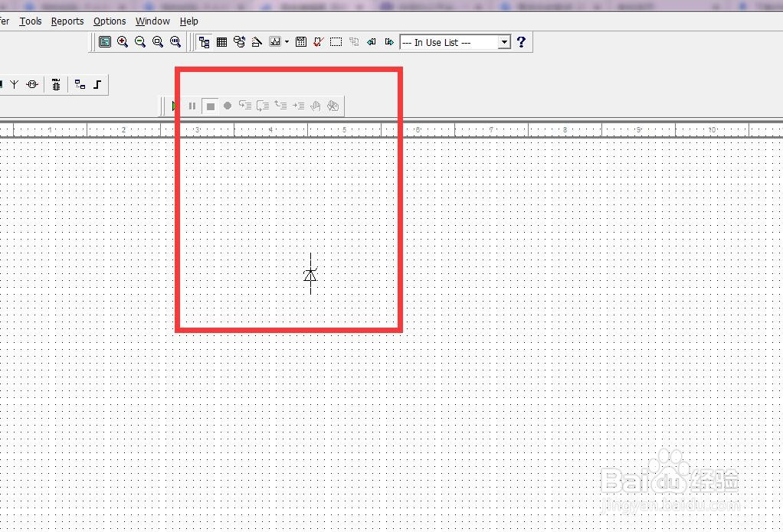The width and height of the screenshot is (783, 532).
Task: Open the Postprocessor icon
Action: [301, 42]
